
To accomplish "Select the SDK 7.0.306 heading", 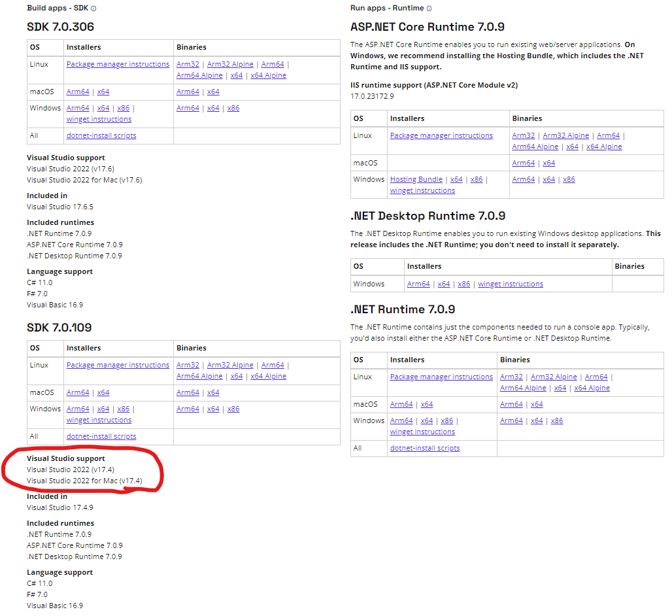I will coord(60,27).
